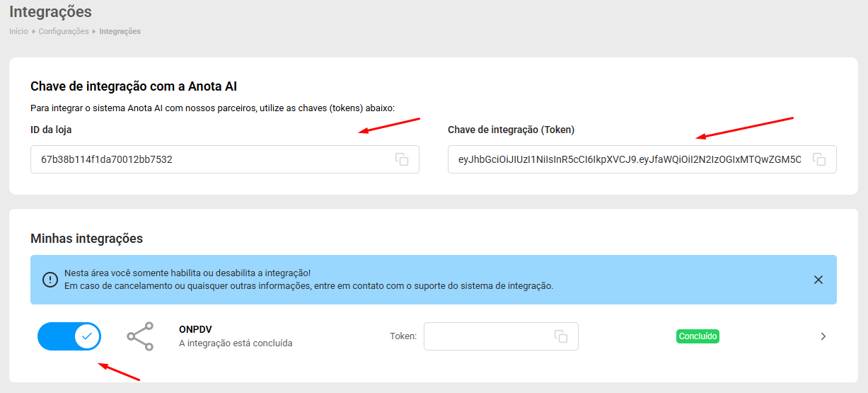The width and height of the screenshot is (868, 393).
Task: Copy the ID da loja value
Action: (402, 159)
